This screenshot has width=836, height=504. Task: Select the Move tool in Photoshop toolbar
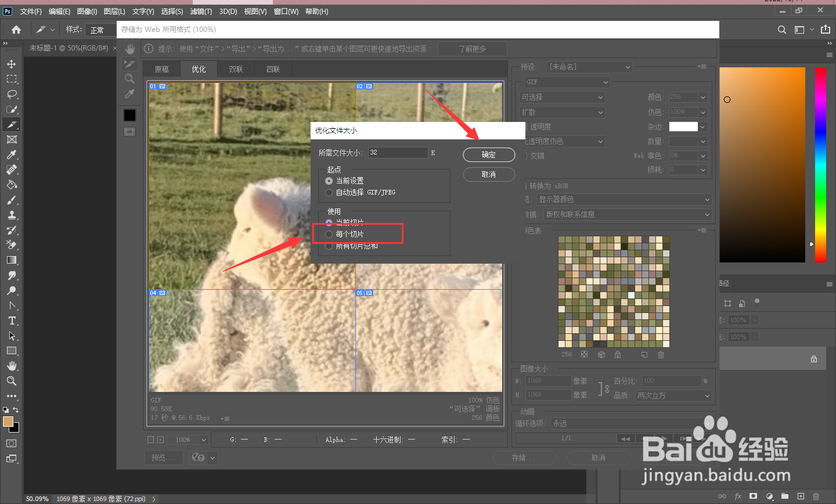(12, 64)
